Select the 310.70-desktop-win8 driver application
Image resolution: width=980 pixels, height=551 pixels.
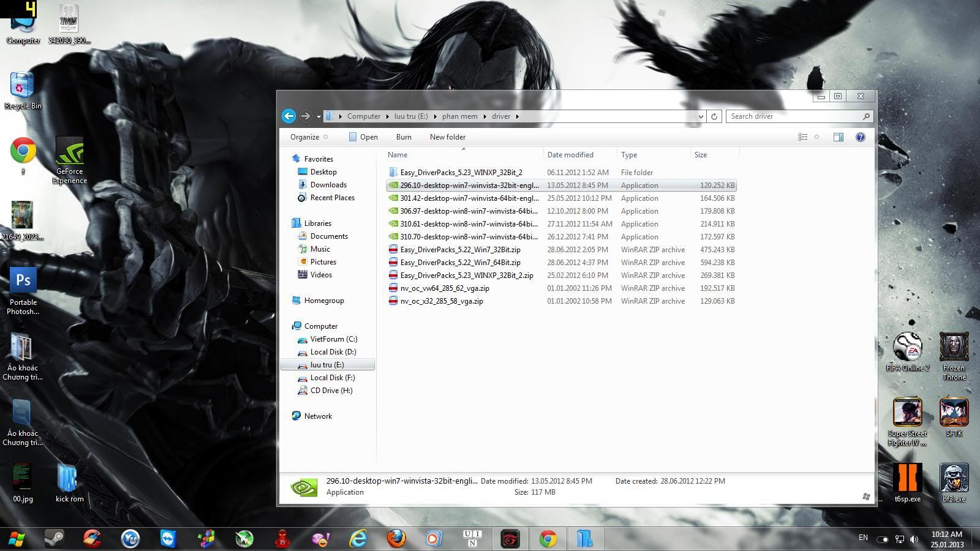[x=469, y=237]
